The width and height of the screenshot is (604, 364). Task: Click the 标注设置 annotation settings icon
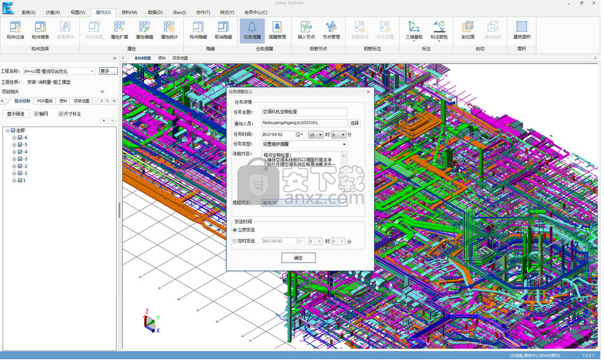coord(385,30)
